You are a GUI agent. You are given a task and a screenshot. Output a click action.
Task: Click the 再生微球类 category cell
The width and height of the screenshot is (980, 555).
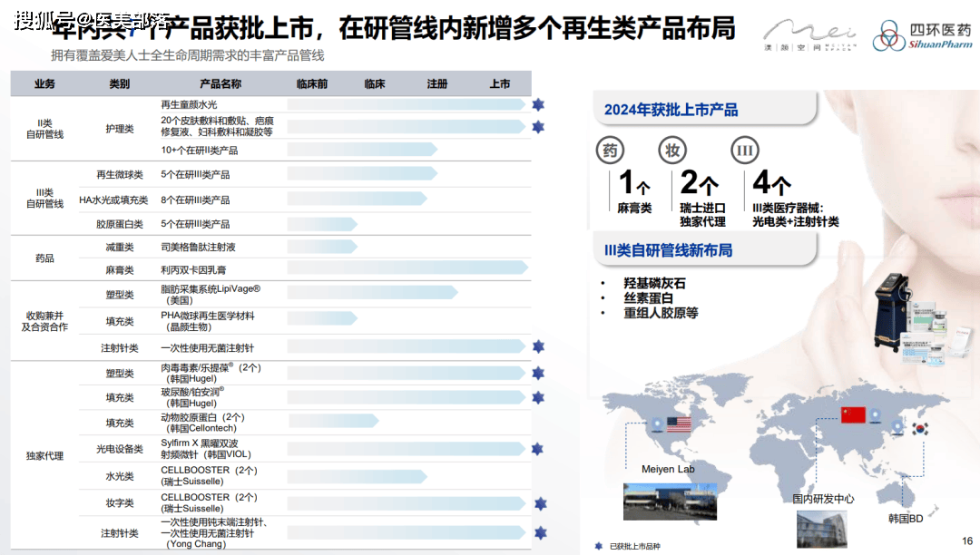click(120, 175)
